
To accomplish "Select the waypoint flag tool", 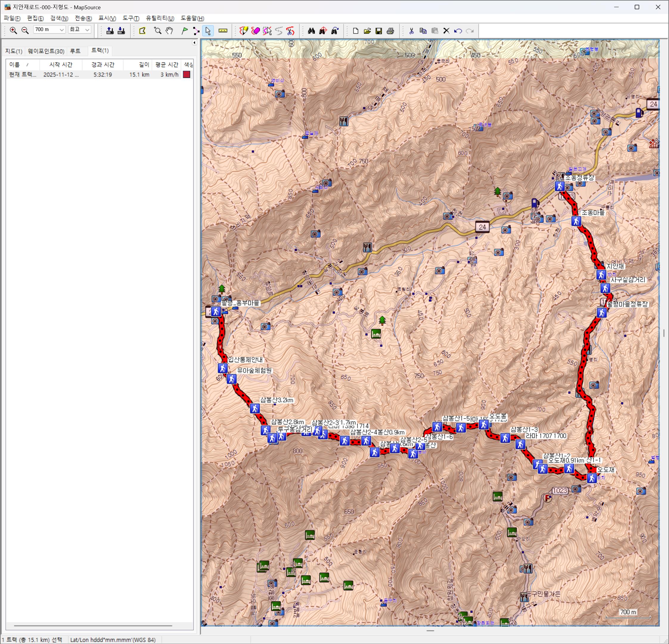I will (x=184, y=31).
